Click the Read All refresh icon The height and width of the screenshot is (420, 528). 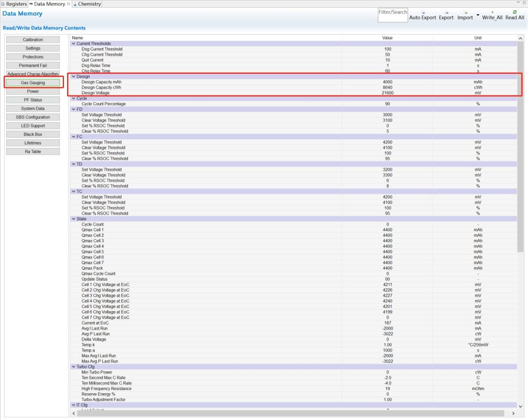(x=514, y=12)
